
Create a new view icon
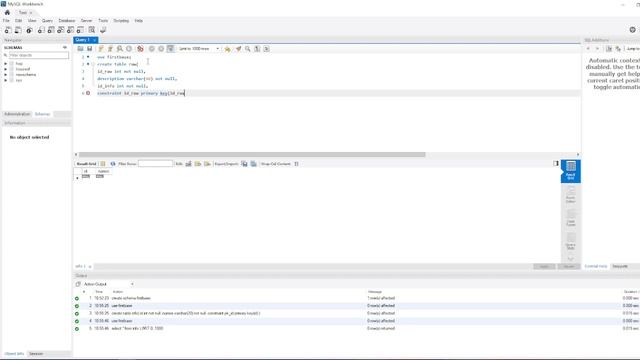pyautogui.click(x=60, y=30)
